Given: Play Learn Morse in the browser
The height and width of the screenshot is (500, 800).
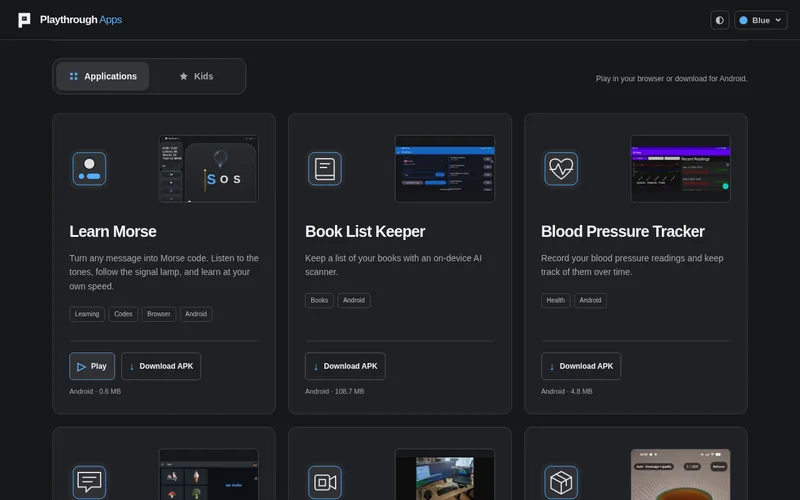Looking at the screenshot, I should pyautogui.click(x=92, y=366).
